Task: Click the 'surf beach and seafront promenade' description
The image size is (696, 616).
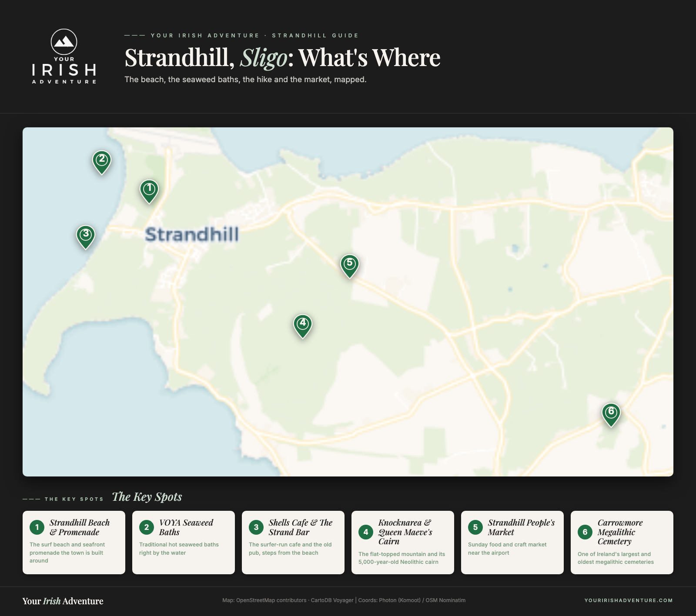Action: click(x=67, y=553)
